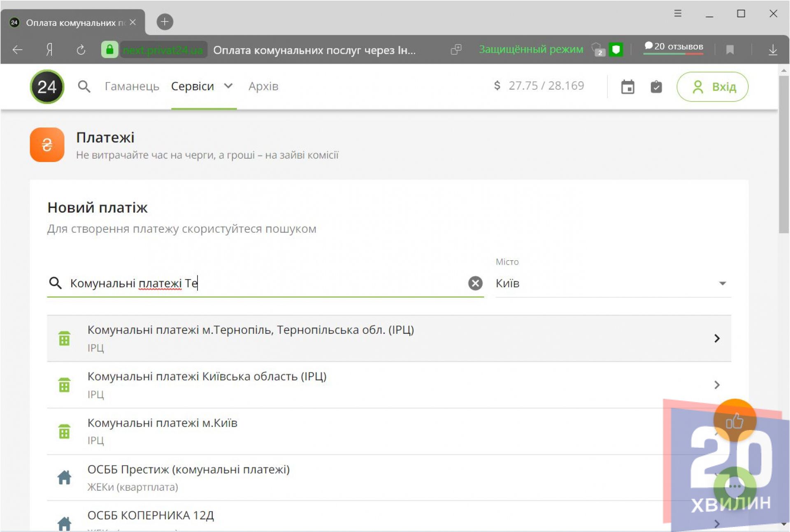Viewport: 790px width, 532px height.
Task: Open site search magnifier in header
Action: pyautogui.click(x=84, y=86)
